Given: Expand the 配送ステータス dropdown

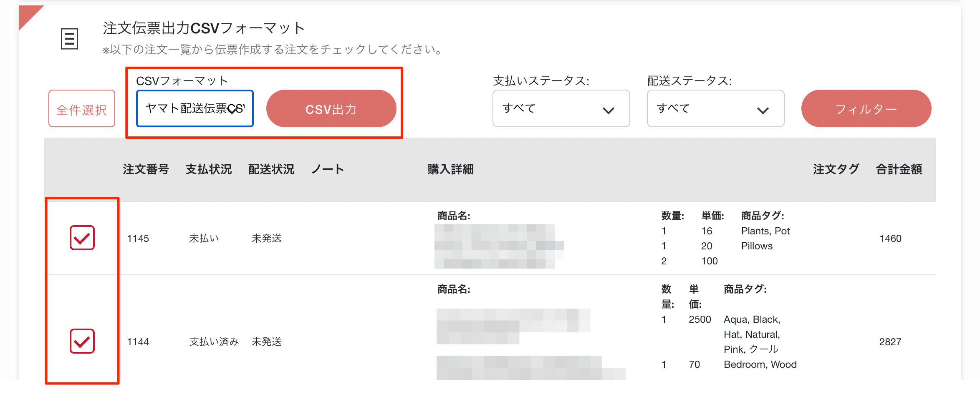Looking at the screenshot, I should click(x=715, y=108).
